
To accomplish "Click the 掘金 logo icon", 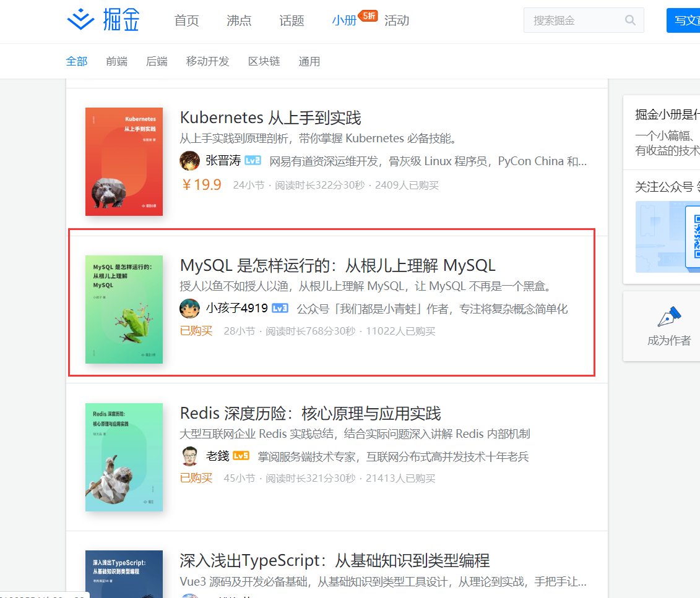I will [81, 20].
